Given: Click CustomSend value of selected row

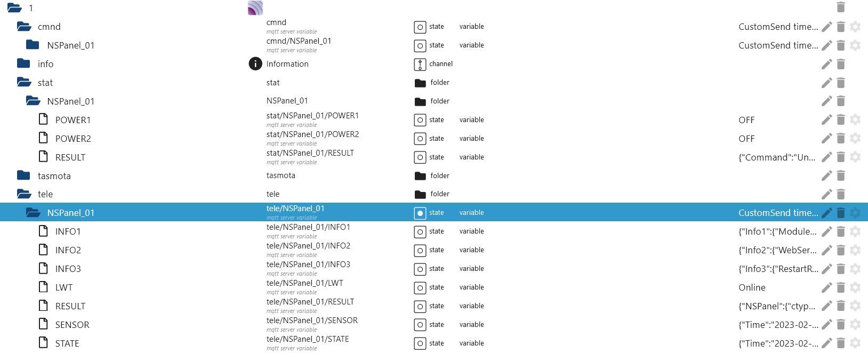Looking at the screenshot, I should pos(778,213).
